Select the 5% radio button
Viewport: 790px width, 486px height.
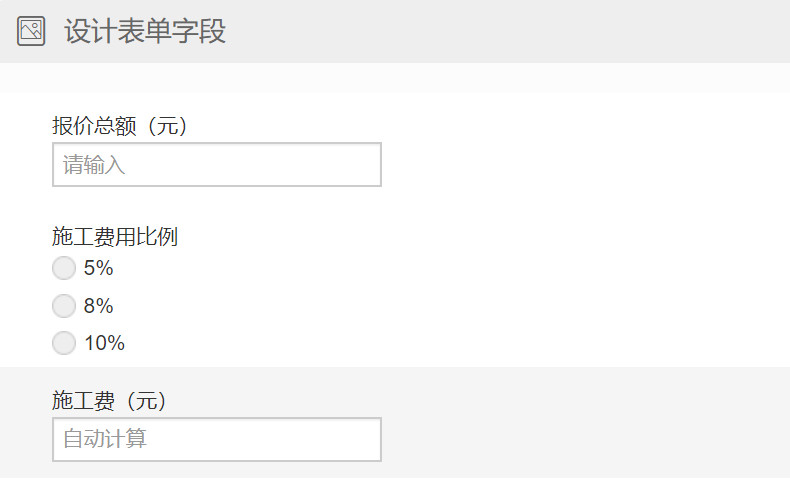[x=64, y=267]
